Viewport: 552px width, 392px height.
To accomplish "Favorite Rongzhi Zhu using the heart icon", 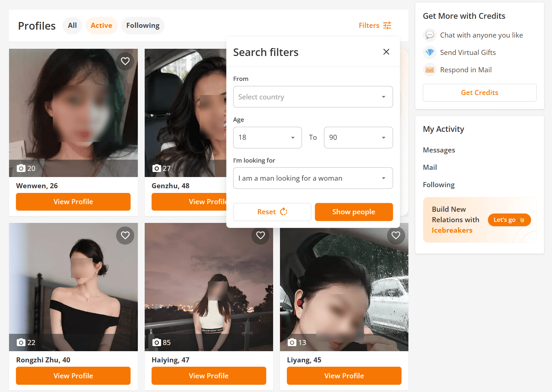I will click(125, 235).
